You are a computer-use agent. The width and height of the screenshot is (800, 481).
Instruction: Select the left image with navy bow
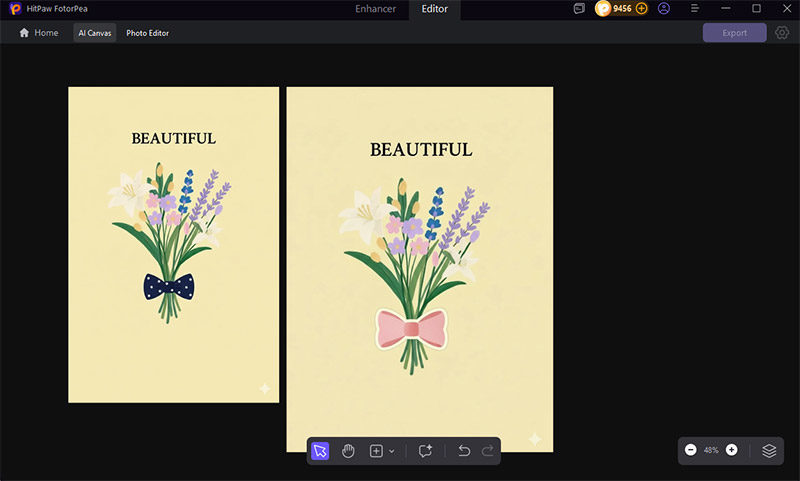(x=173, y=245)
